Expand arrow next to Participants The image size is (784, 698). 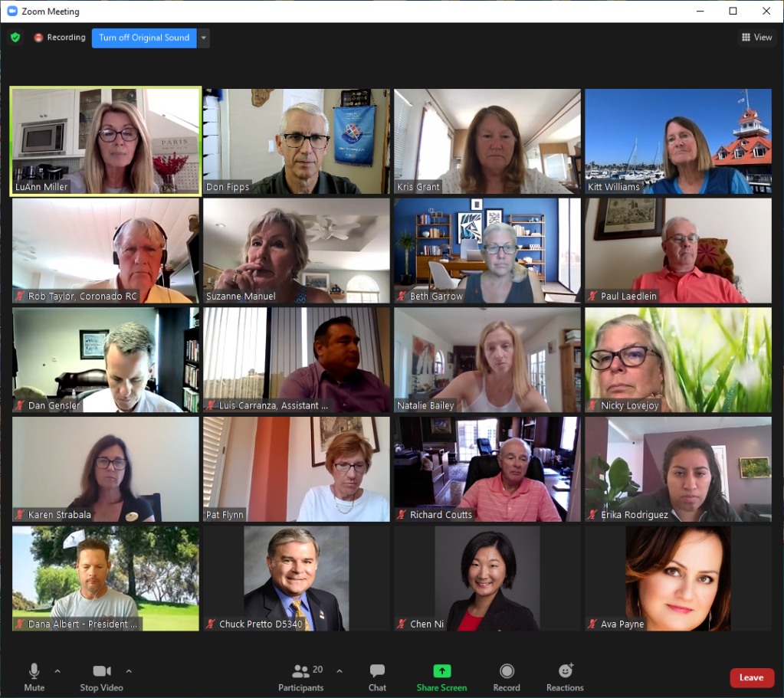[340, 671]
